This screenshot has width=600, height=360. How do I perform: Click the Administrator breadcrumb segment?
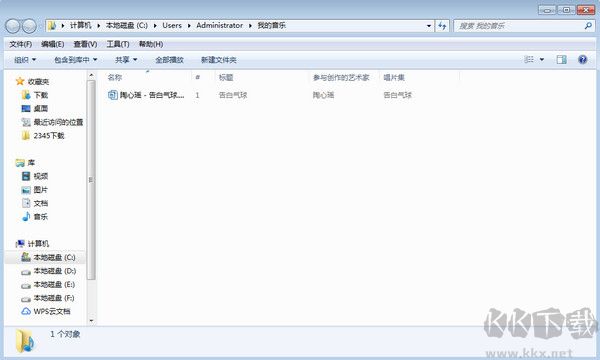(219, 25)
